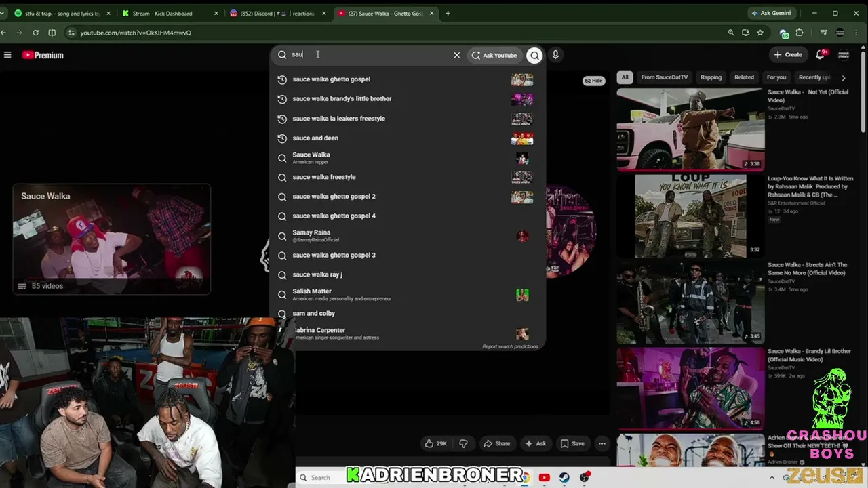Open the YouTube guide hamburger menu
This screenshot has height=488, width=868.
pos(7,55)
